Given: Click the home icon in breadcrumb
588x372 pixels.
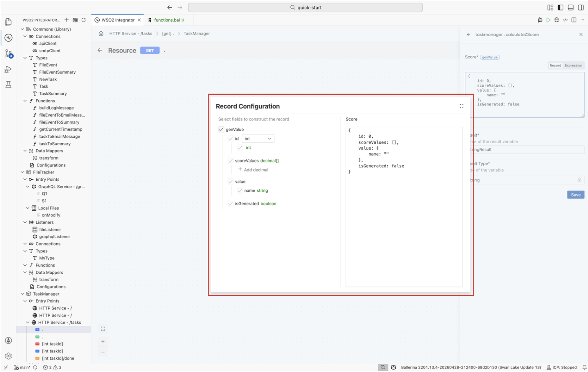Looking at the screenshot, I should click(101, 34).
